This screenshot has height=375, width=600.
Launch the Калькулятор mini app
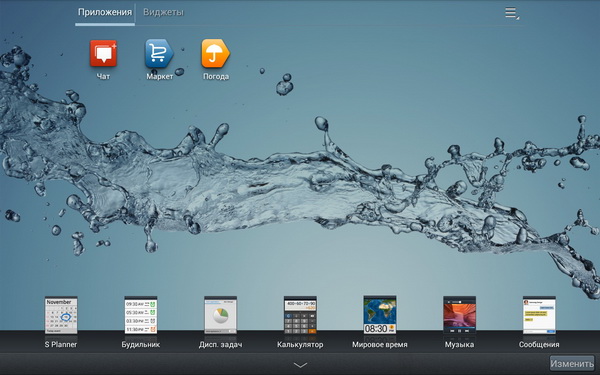(x=300, y=315)
